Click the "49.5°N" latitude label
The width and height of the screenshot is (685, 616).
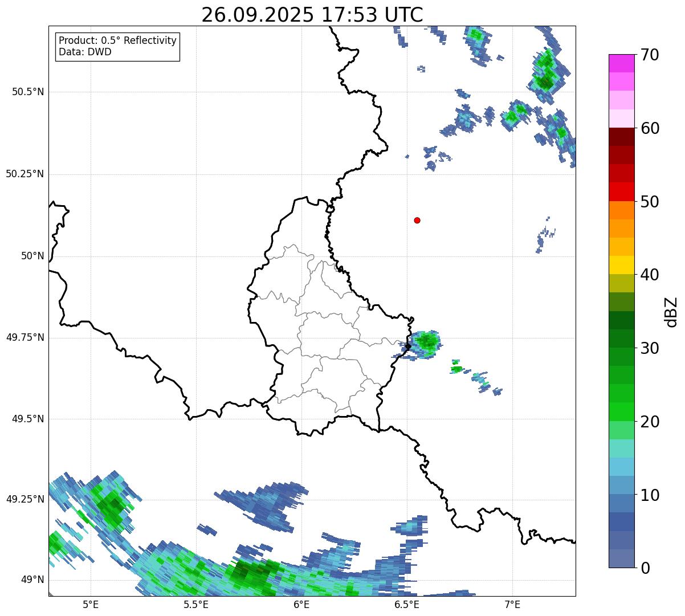pos(28,419)
